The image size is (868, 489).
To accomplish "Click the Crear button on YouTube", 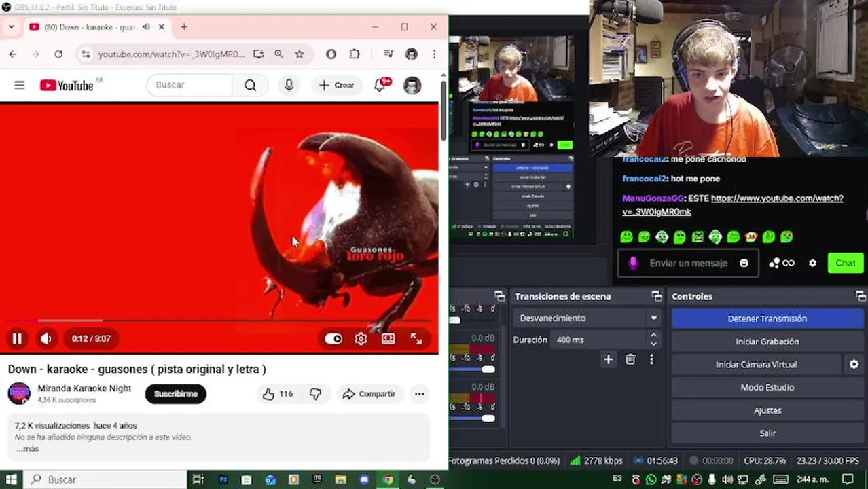I will (x=336, y=85).
